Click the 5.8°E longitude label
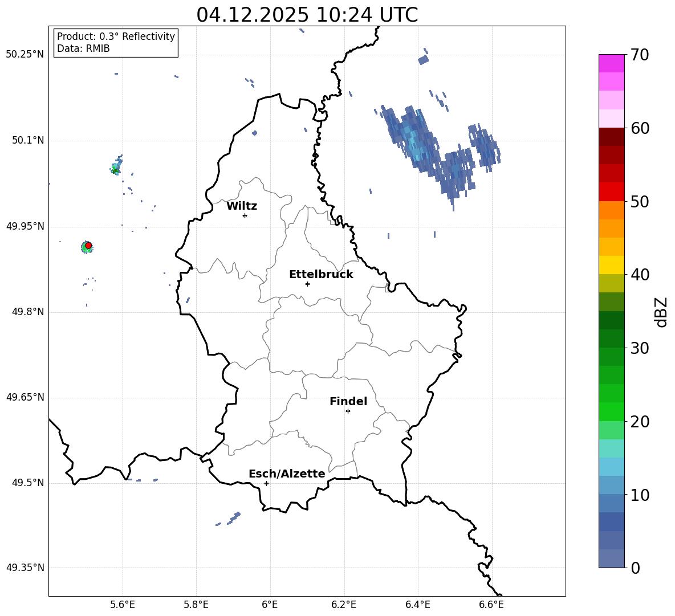675x616 pixels. [x=196, y=605]
